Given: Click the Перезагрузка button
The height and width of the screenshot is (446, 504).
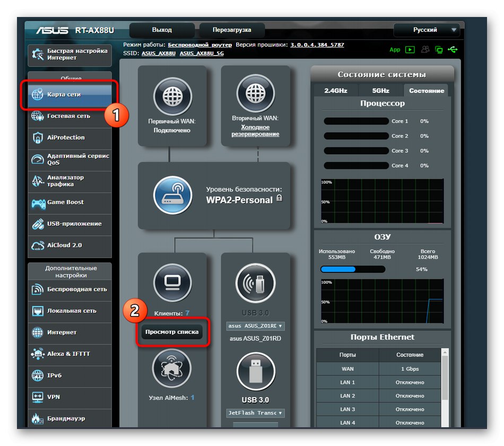Looking at the screenshot, I should 232,30.
